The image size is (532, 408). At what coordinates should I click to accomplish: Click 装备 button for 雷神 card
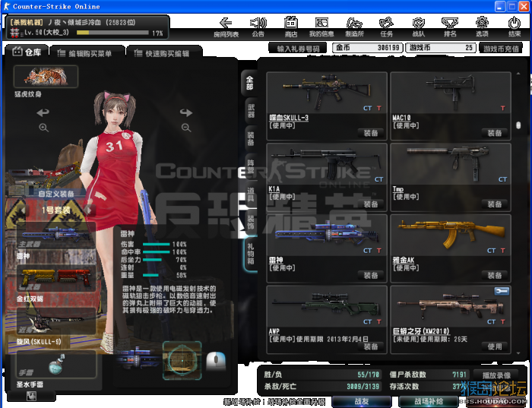click(x=371, y=275)
